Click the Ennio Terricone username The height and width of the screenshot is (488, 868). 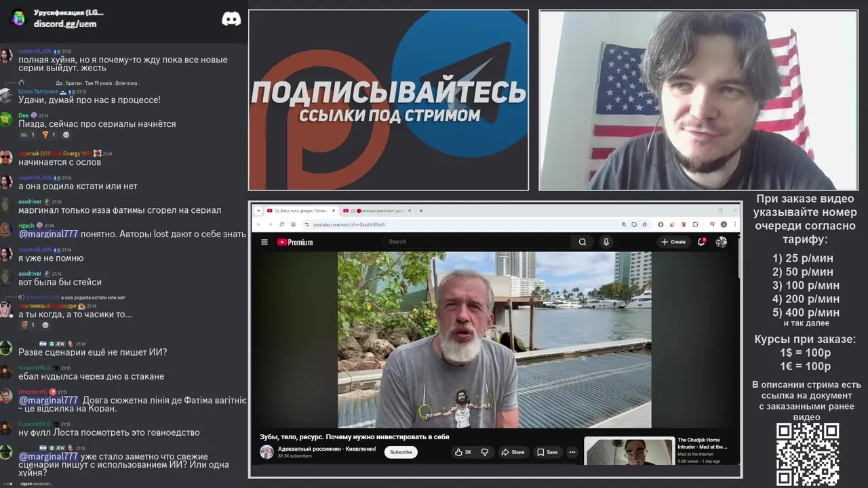point(38,91)
